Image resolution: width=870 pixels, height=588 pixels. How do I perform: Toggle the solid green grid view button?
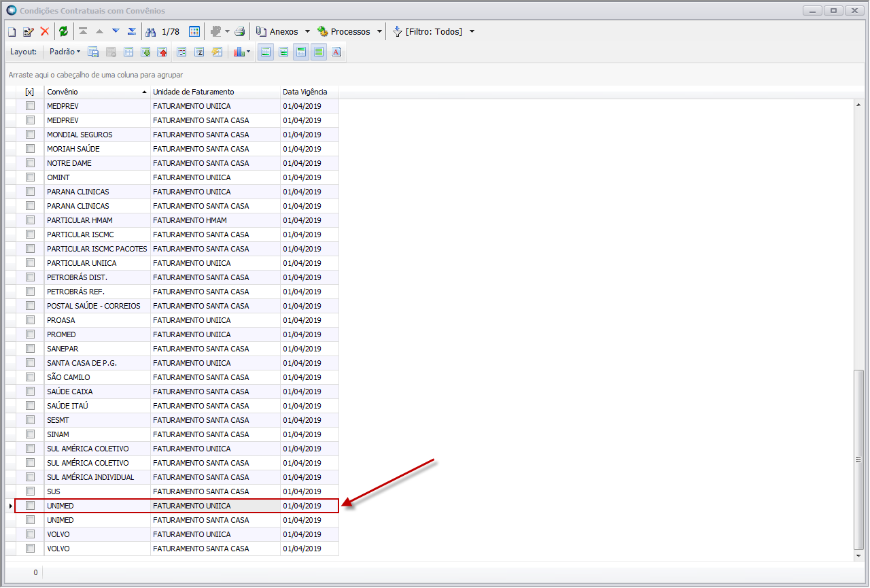tap(319, 52)
